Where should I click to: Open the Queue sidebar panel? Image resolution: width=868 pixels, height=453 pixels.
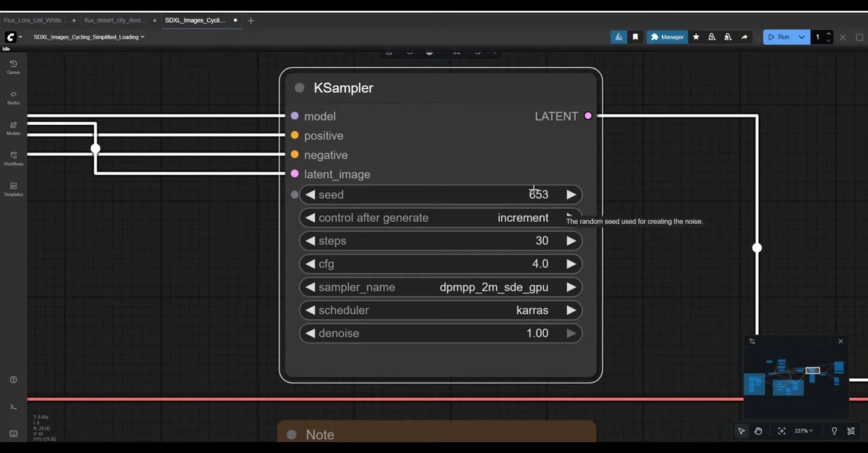[x=13, y=66]
